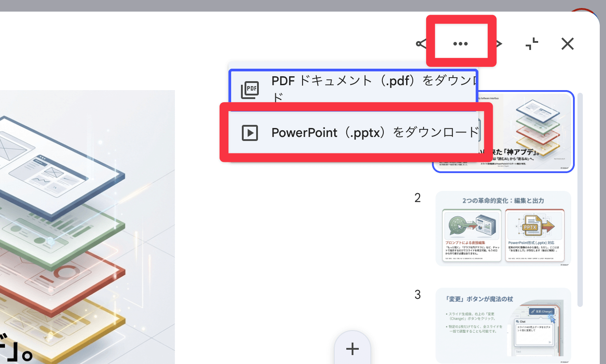Viewport: 606px width, 364px height.
Task: Click the share icon left of the dots
Action: 420,44
